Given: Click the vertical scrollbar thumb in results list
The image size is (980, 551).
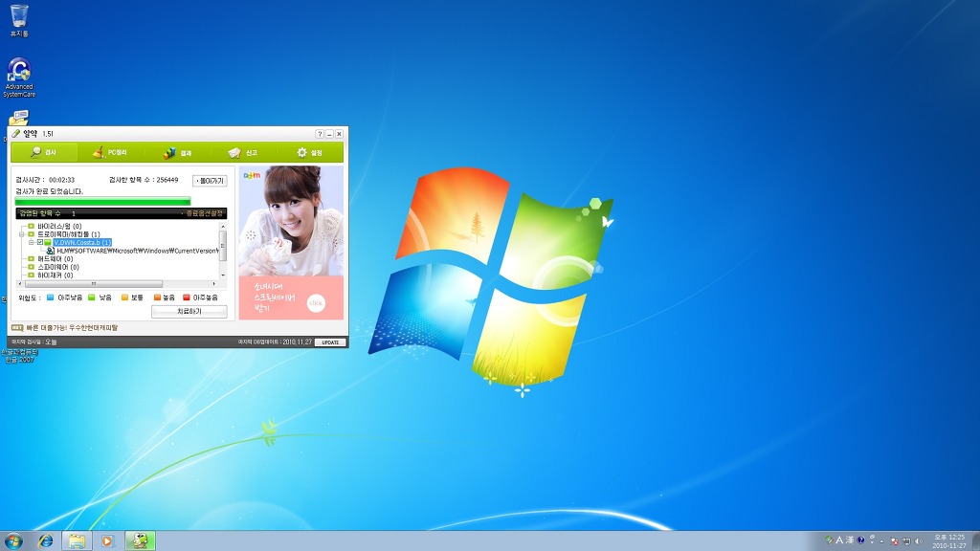Looking at the screenshot, I should [223, 245].
